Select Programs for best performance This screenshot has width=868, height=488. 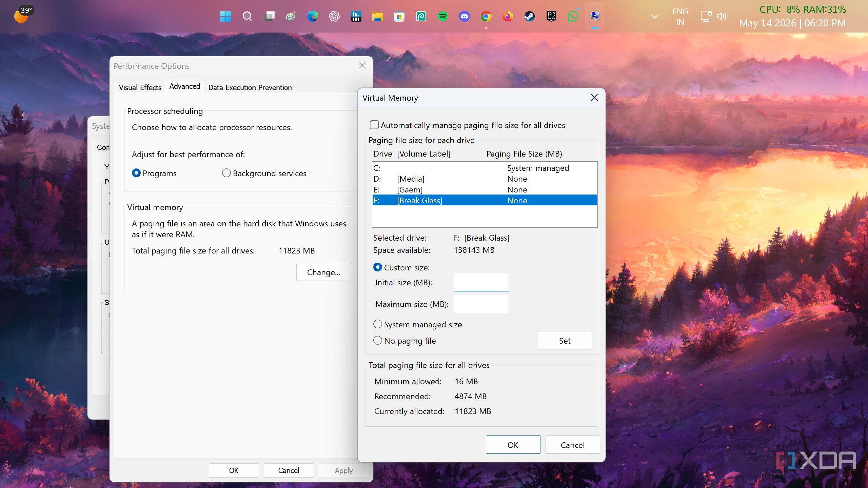click(x=136, y=173)
